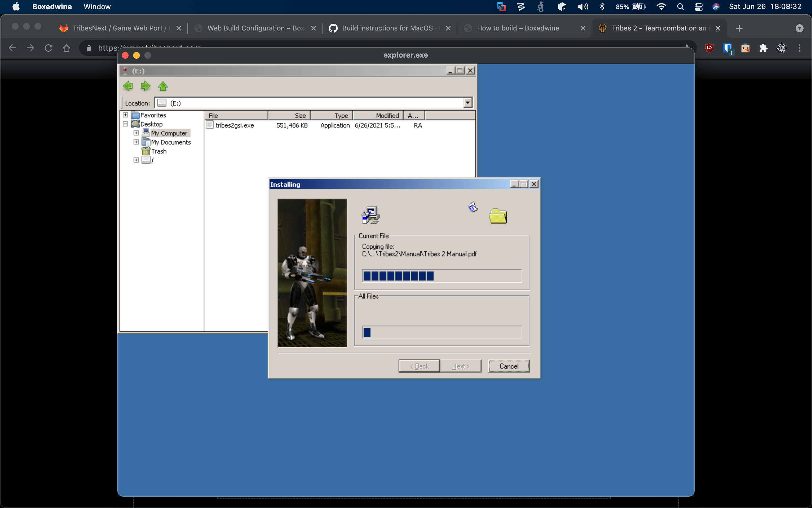Minimize the Installing dialog
This screenshot has height=508, width=812.
coord(514,184)
